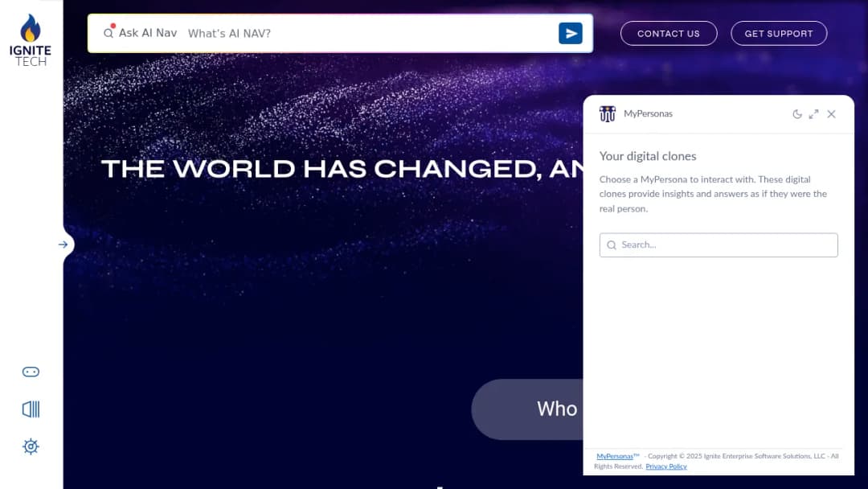
Task: Submit the Ask AI Nav query arrow
Action: (570, 33)
